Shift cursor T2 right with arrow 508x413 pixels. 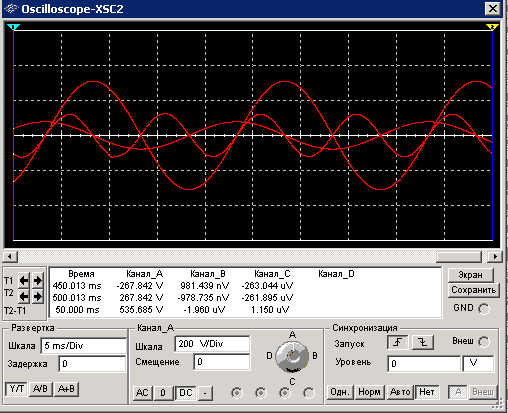pos(38,296)
